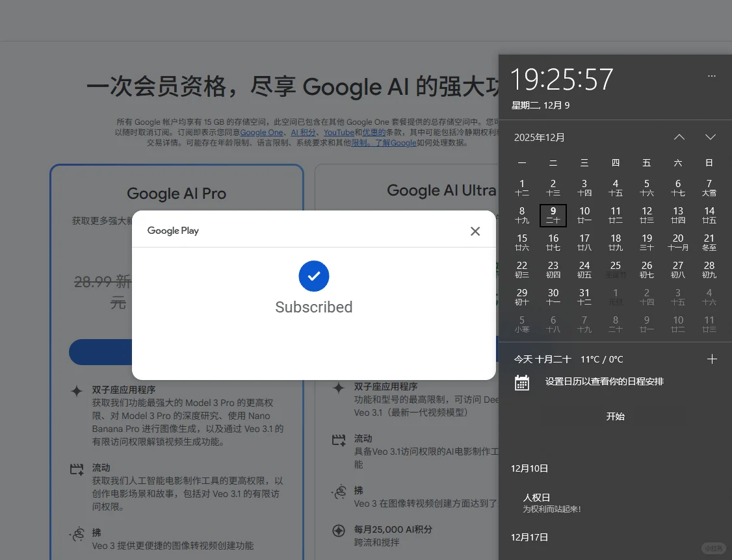Dismiss the Google Play Subscribed dialog
The height and width of the screenshot is (560, 732).
(475, 231)
